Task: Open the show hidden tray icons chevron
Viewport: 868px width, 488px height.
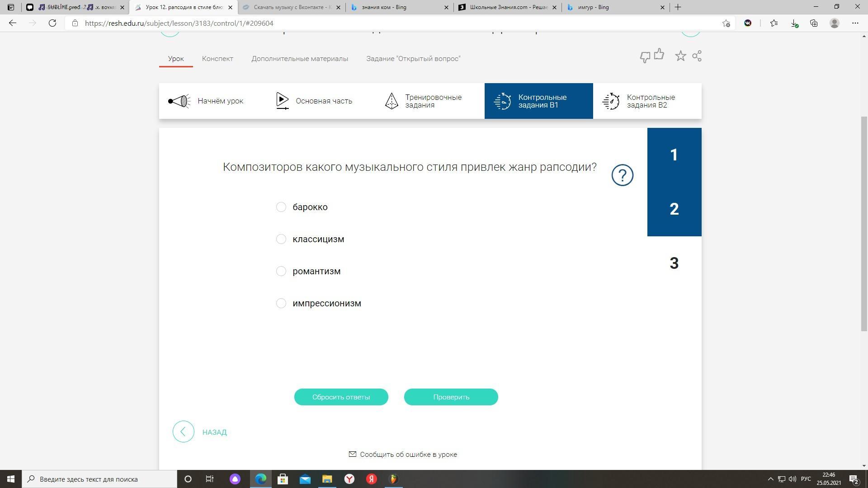Action: tap(771, 479)
